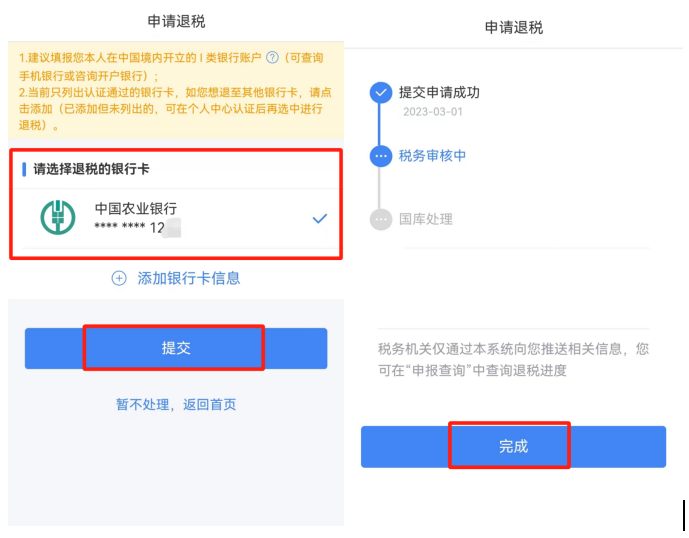Toggle the blue checkmark on bank card

tap(319, 218)
